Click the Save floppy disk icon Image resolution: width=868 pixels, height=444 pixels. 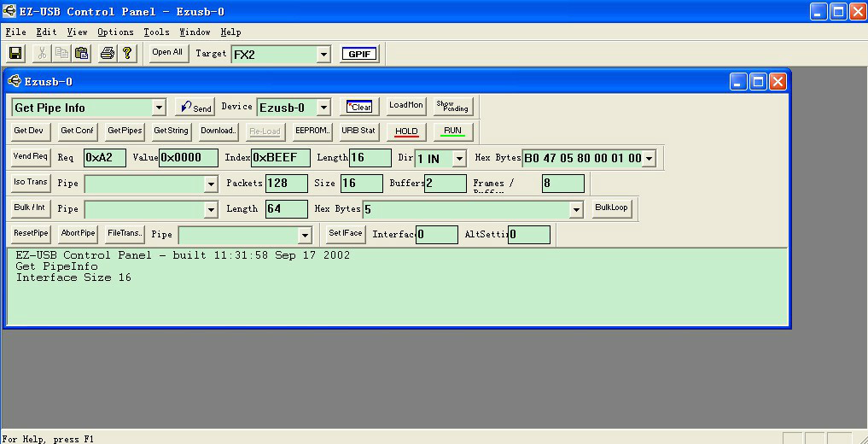click(x=15, y=53)
